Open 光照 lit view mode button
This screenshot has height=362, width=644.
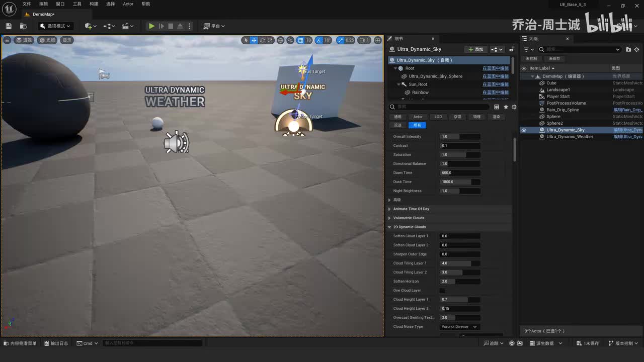click(x=47, y=40)
